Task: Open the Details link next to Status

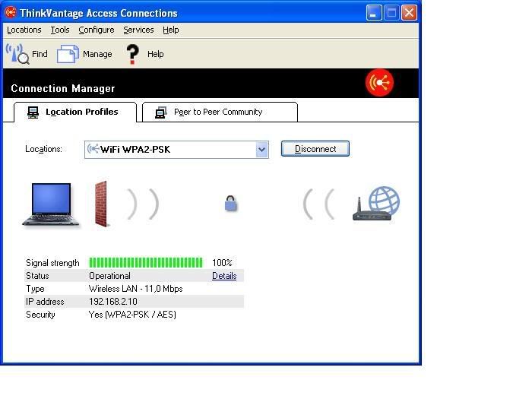Action: pyautogui.click(x=224, y=276)
